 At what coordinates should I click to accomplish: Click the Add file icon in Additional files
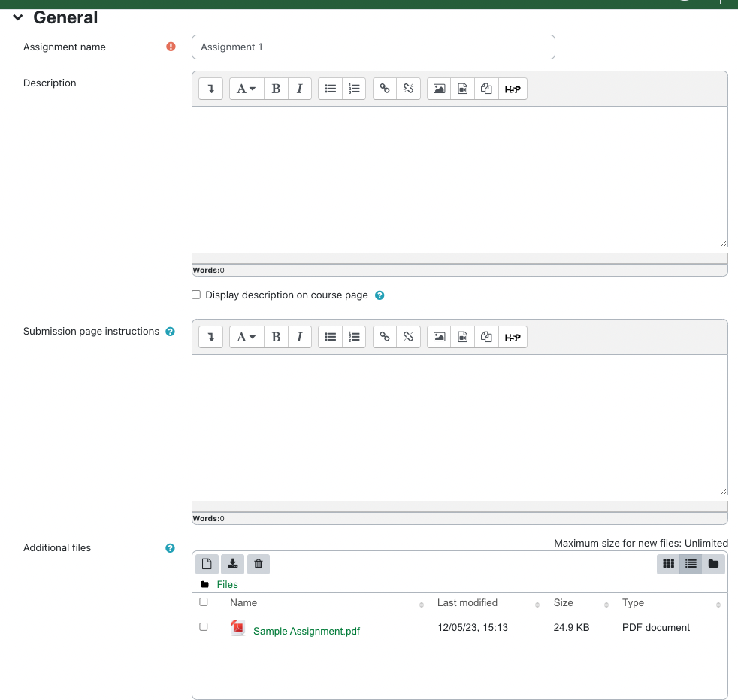coord(207,564)
